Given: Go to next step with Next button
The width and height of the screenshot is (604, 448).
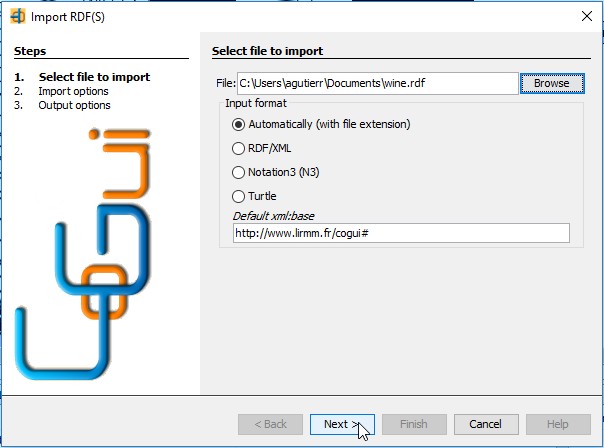Looking at the screenshot, I should tap(342, 424).
